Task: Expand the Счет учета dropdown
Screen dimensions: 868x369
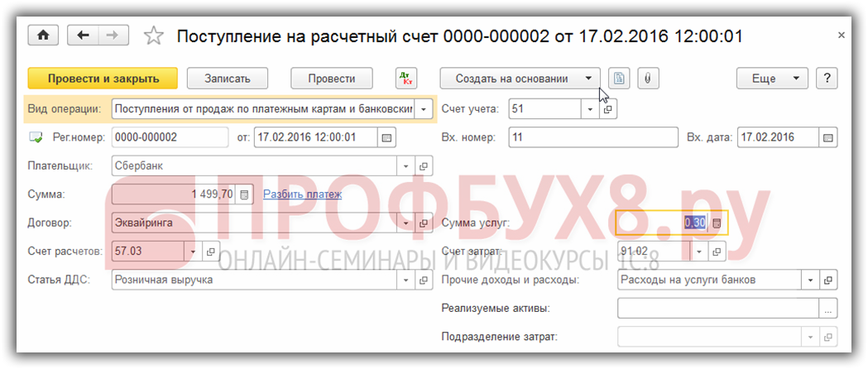Action: 590,109
